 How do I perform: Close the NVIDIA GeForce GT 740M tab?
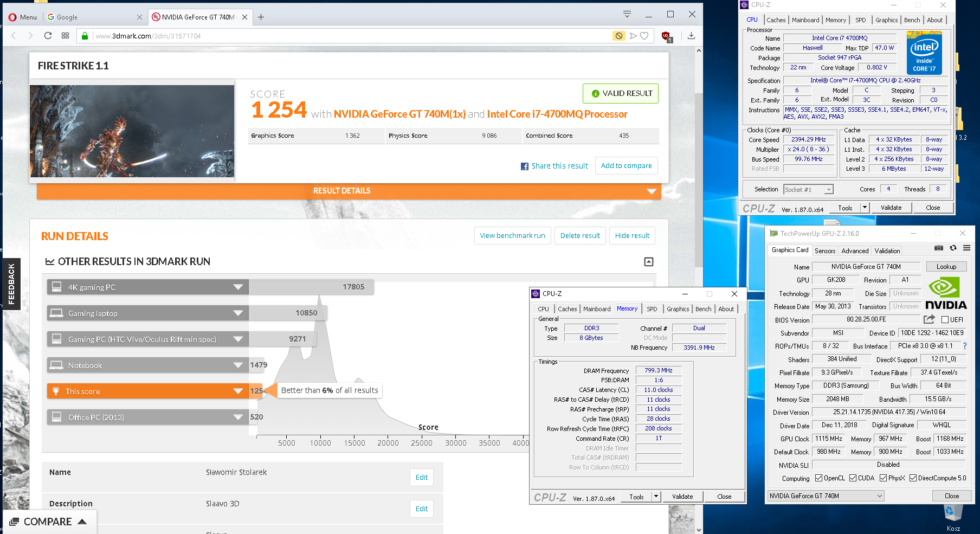pos(245,17)
